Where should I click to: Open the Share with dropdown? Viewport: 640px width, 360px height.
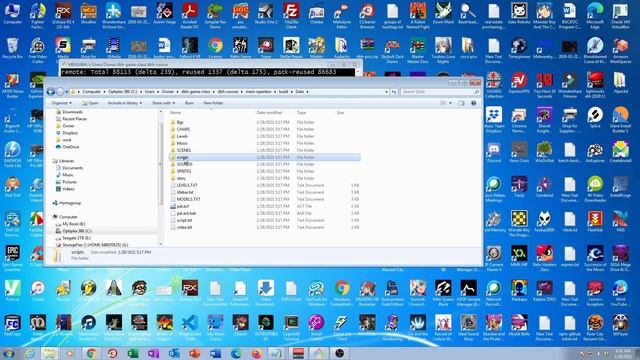[163, 103]
